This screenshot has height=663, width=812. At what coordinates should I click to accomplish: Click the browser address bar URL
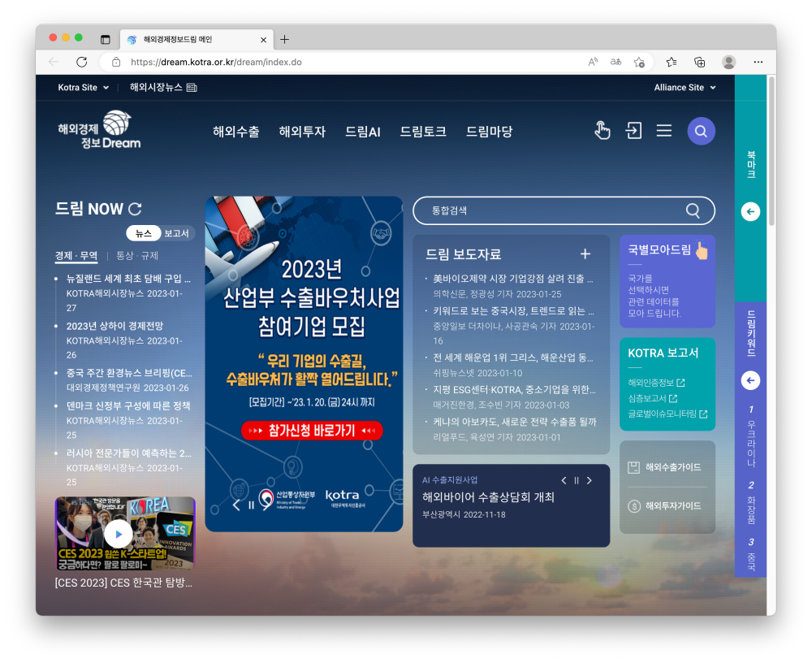pyautogui.click(x=216, y=63)
